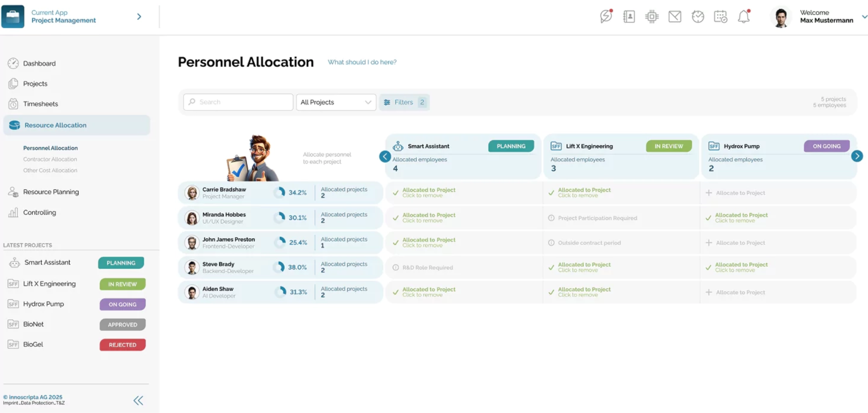The width and height of the screenshot is (868, 413).
Task: Expand the user profile menu arrow
Action: [x=864, y=17]
